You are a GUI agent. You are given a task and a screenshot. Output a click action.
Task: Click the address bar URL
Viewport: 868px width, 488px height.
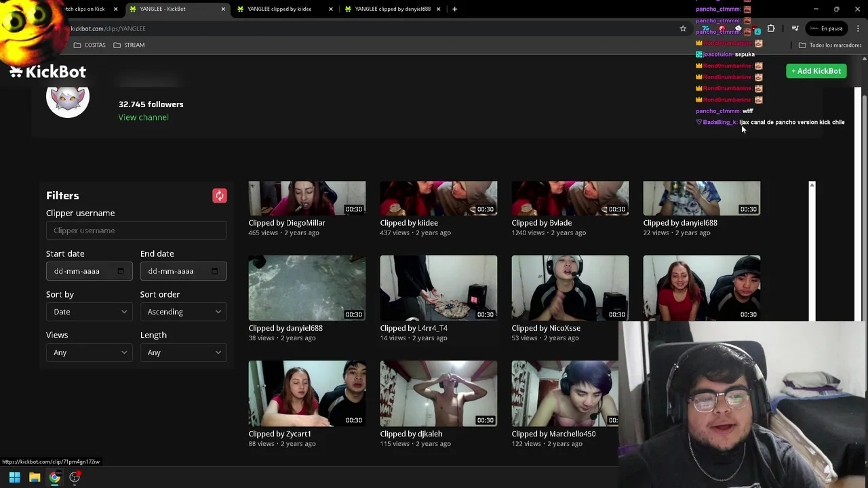pos(108,28)
